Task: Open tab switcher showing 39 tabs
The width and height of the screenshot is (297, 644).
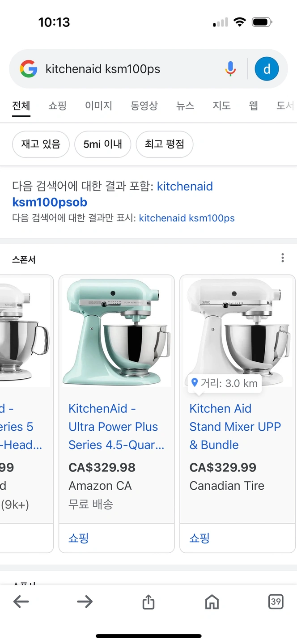Action: tap(276, 602)
